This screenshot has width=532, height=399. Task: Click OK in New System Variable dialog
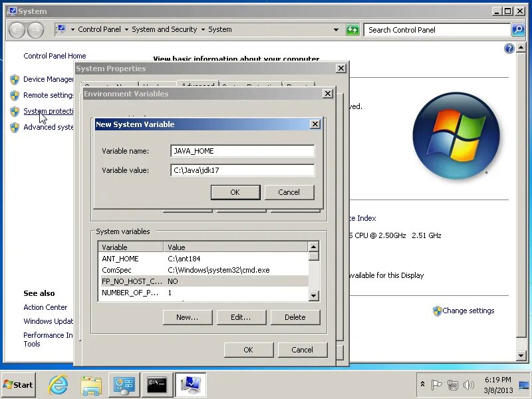(x=235, y=192)
